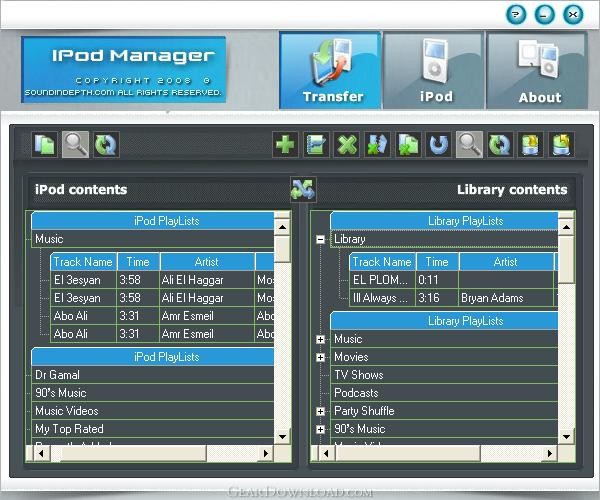Screen dimensions: 600x500
Task: Click the blue undo arrow icon
Action: 439,145
